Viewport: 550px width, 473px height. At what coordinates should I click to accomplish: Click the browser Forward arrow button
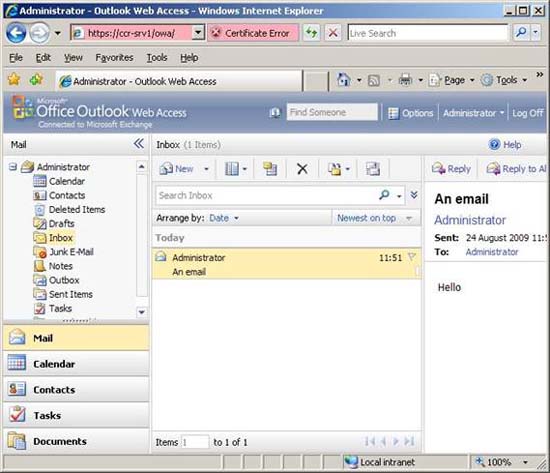pyautogui.click(x=39, y=33)
